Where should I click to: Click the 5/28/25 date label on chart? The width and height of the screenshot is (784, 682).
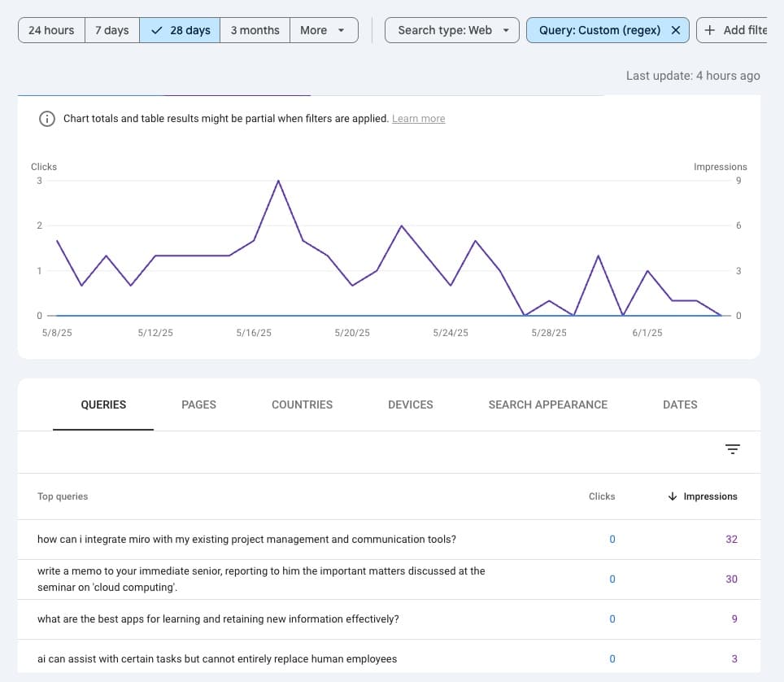tap(549, 333)
